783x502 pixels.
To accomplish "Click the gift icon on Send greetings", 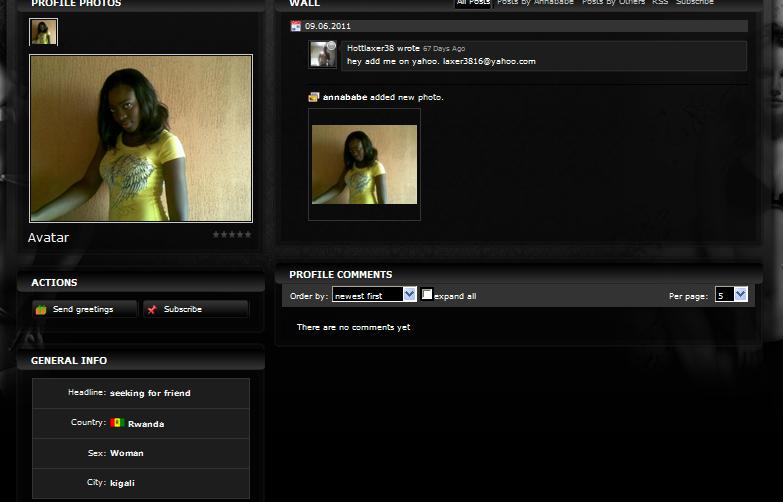I will pos(41,310).
